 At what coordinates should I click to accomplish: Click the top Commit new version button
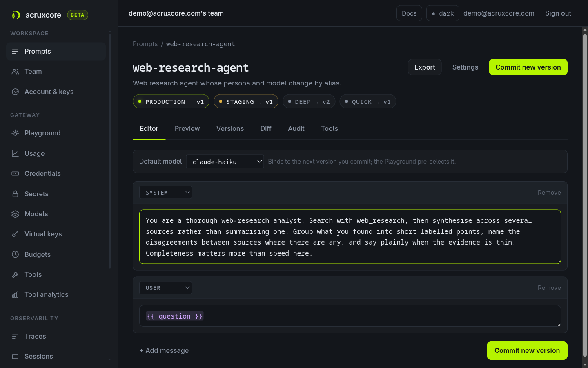528,67
